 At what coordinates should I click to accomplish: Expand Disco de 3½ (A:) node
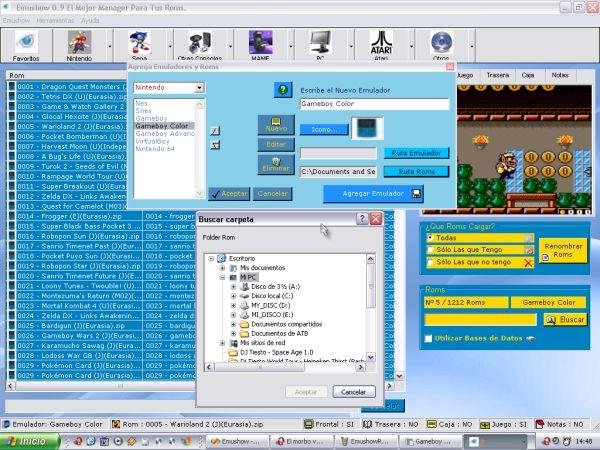[233, 287]
